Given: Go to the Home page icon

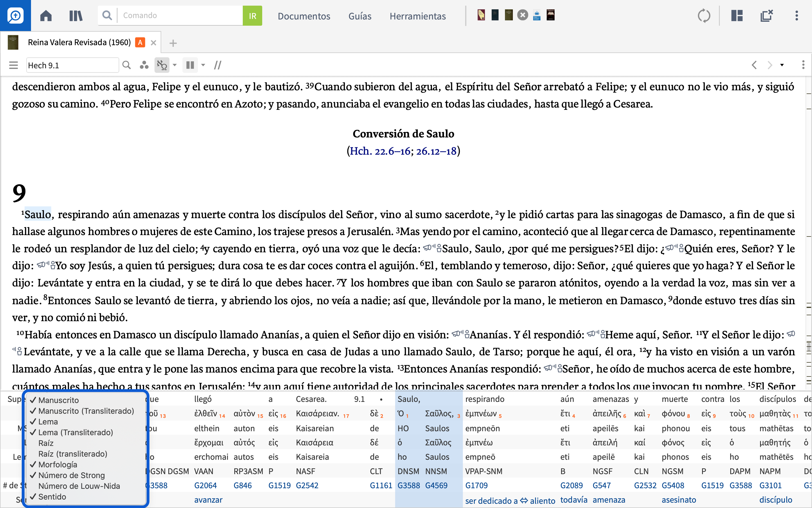Looking at the screenshot, I should point(46,16).
